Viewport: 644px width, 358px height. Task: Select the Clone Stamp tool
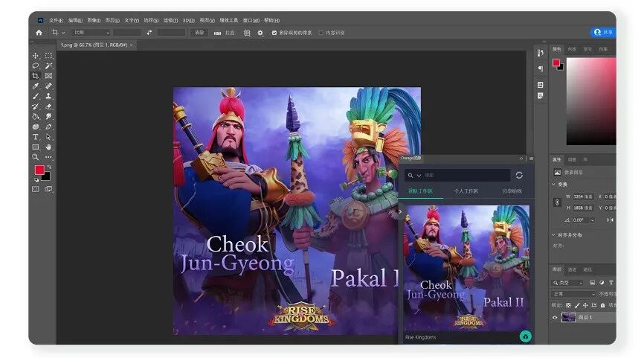tap(48, 96)
